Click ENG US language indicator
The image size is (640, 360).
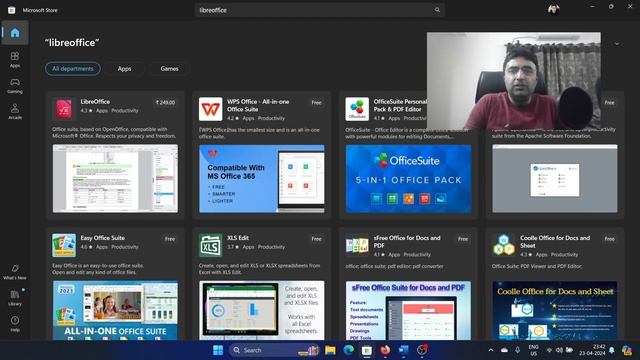533,350
